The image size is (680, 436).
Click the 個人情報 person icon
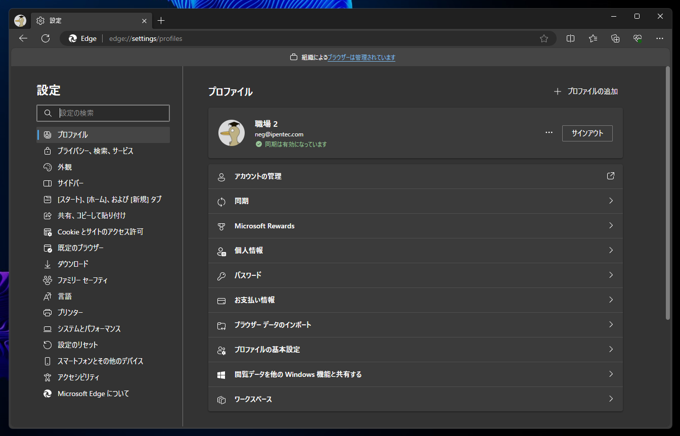[x=221, y=251]
